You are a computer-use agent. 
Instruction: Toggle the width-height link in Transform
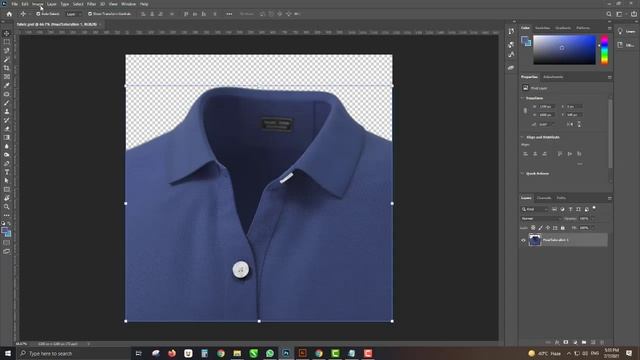[525, 111]
